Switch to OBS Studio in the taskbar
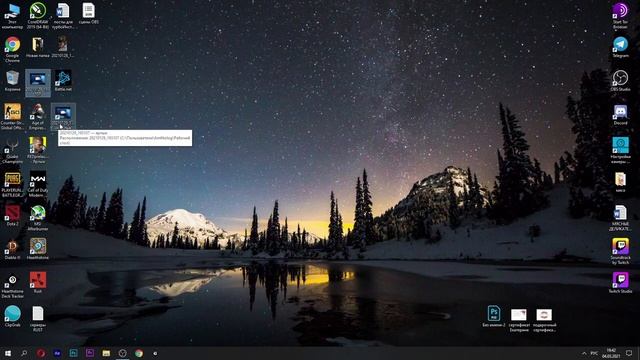The image size is (640, 360). pyautogui.click(x=122, y=353)
